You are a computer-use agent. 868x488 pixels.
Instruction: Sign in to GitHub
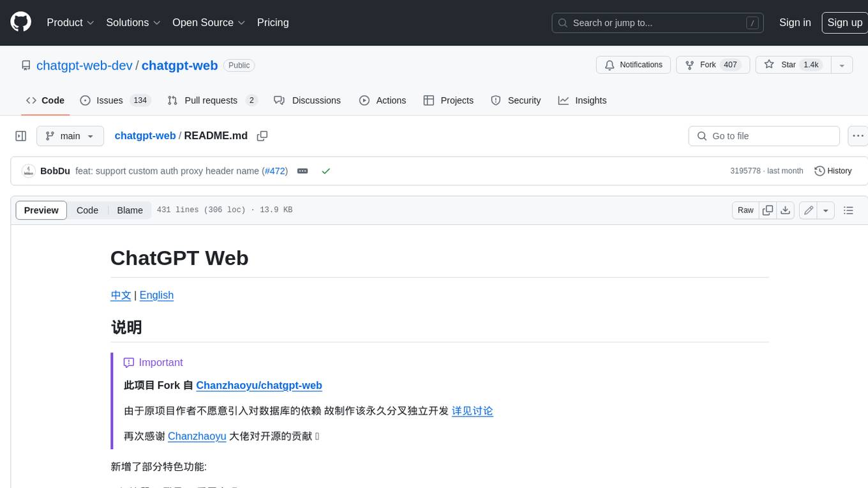coord(795,22)
